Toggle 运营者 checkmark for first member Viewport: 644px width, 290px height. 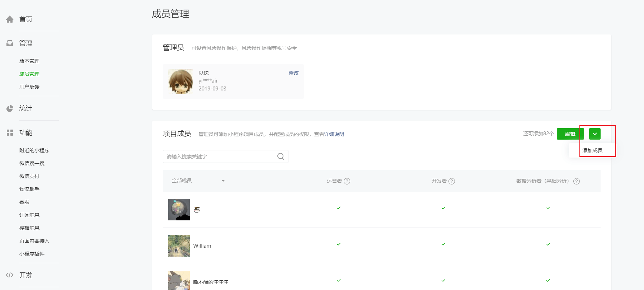339,208
